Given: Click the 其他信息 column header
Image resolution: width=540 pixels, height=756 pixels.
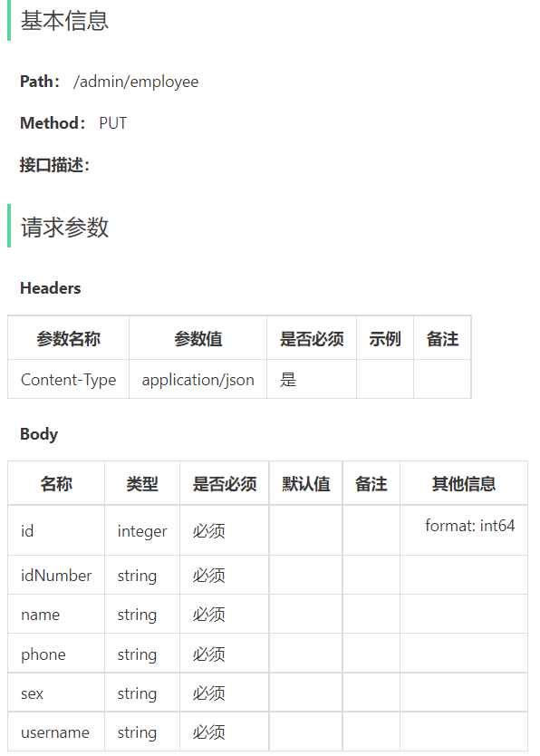Looking at the screenshot, I should [x=464, y=483].
